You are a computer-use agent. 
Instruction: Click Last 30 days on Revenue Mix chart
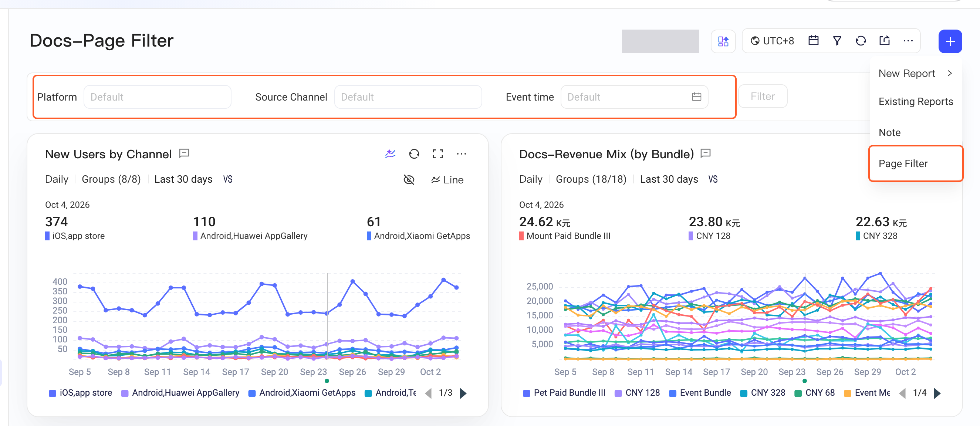[x=669, y=179]
